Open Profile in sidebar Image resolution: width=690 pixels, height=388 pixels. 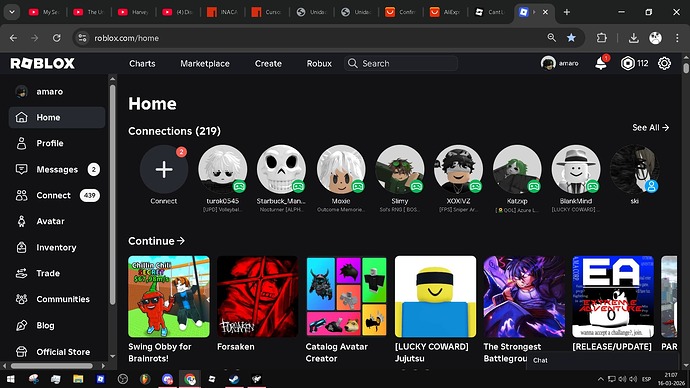pos(57,143)
